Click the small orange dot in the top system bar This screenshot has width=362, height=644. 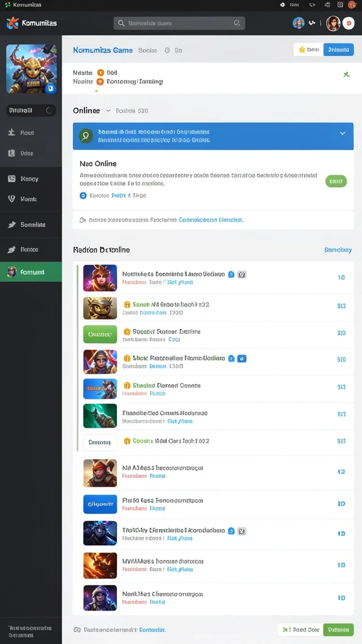tap(352, 4)
